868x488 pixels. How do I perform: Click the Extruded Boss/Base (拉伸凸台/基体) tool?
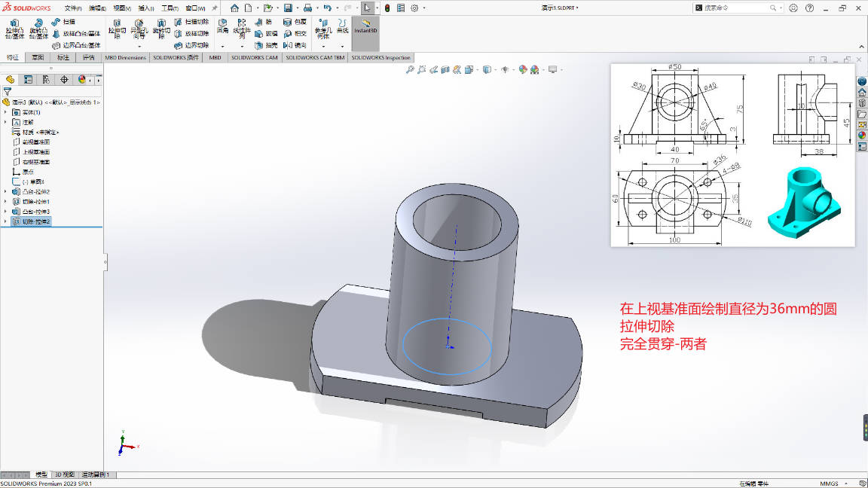click(14, 29)
